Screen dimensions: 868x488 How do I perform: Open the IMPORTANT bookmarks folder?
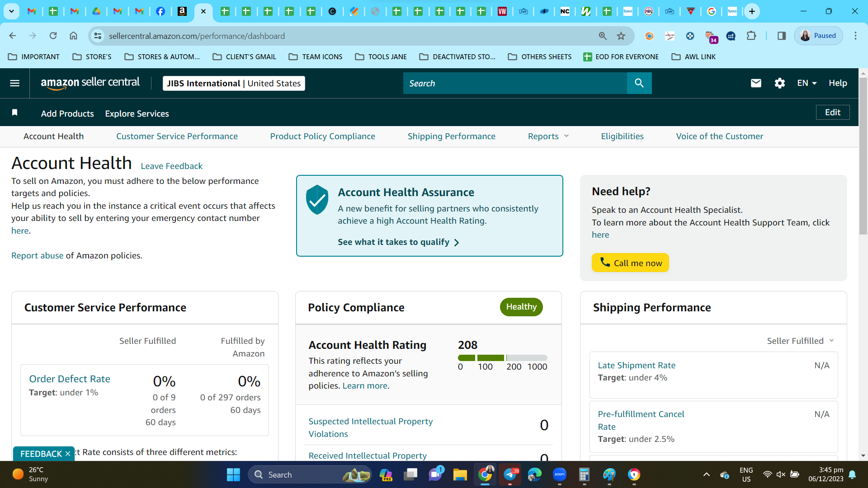[x=34, y=57]
